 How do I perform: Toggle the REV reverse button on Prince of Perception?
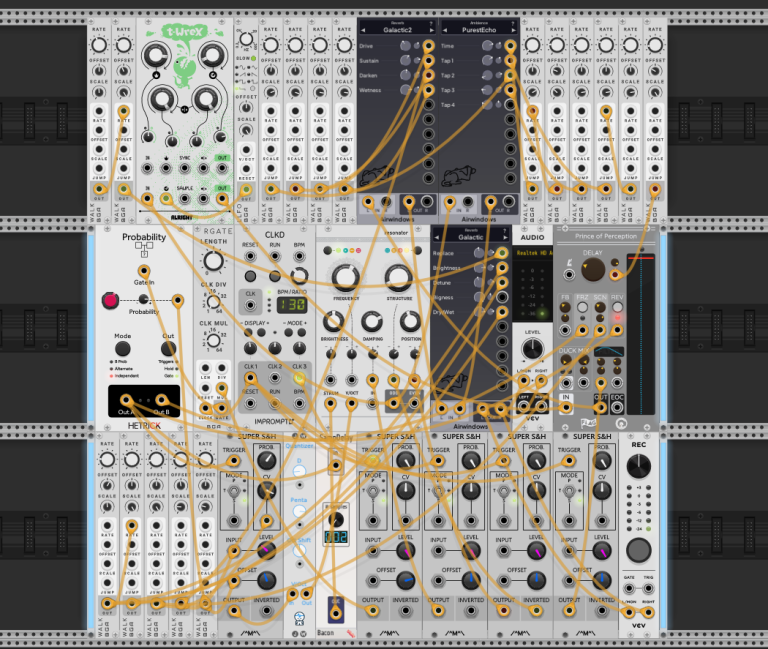(617, 307)
